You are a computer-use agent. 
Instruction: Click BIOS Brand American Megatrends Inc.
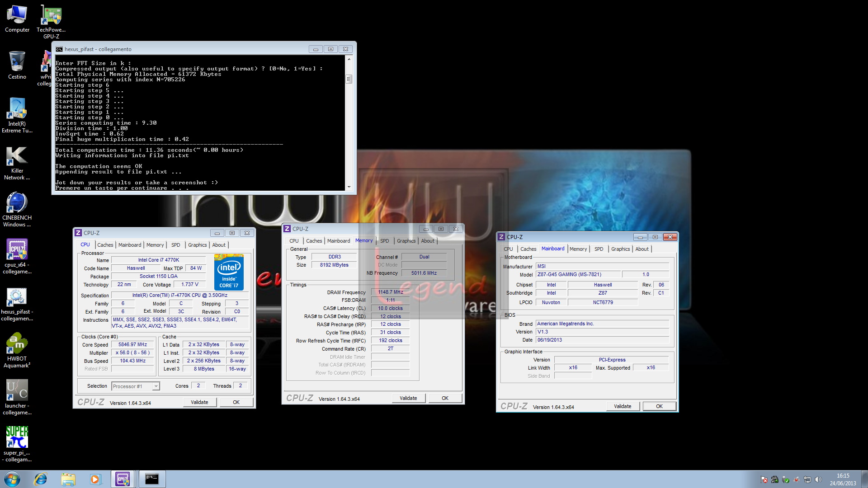(603, 324)
